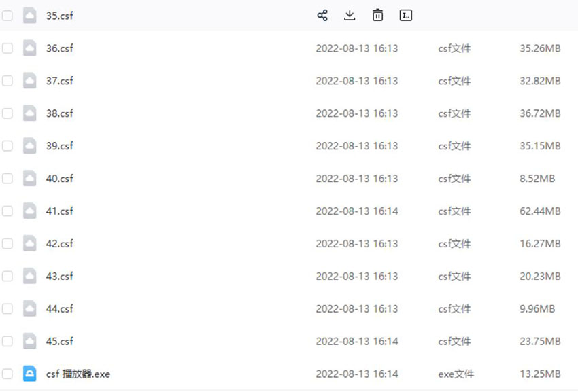Open the file named 36.csf

point(59,48)
